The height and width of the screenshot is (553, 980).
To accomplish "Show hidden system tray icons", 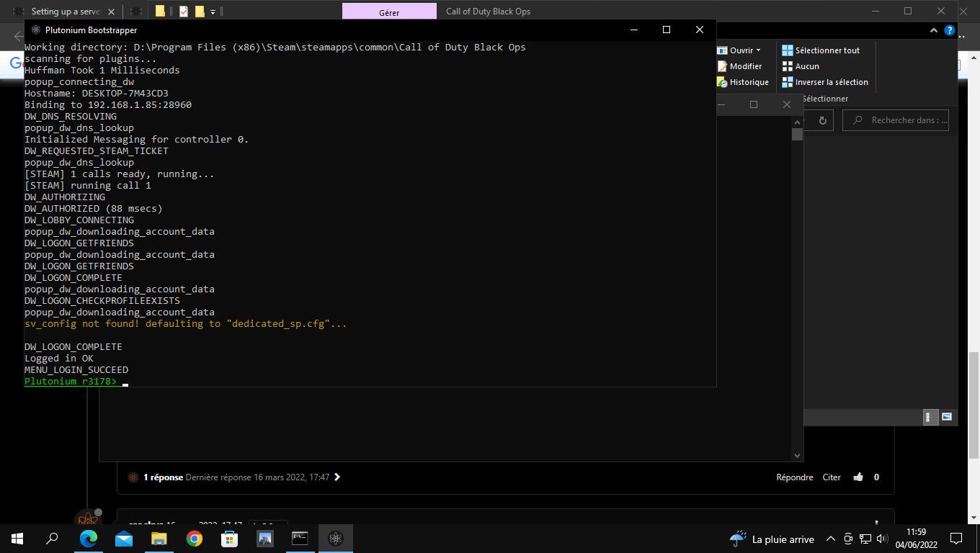I will (830, 539).
